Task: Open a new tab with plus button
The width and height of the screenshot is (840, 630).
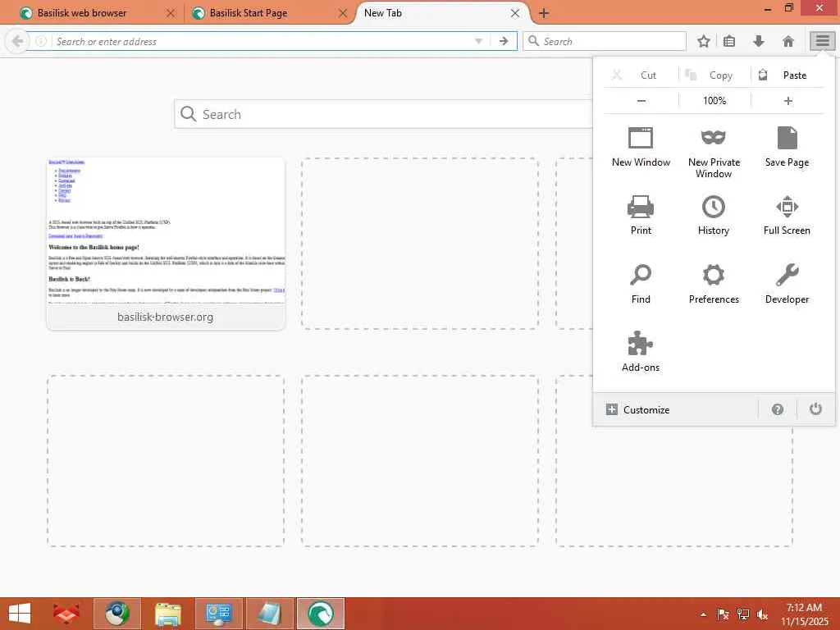Action: click(x=544, y=13)
